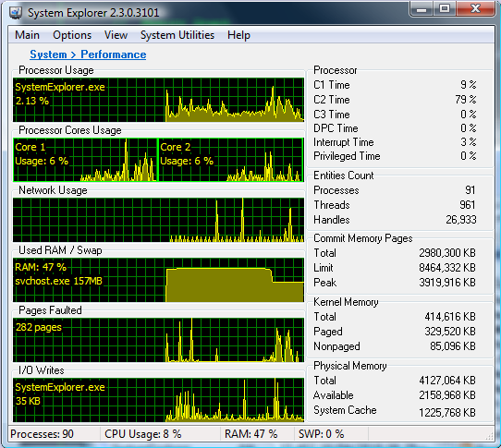
Task: Click the I/O Writes graph
Action: click(x=158, y=400)
